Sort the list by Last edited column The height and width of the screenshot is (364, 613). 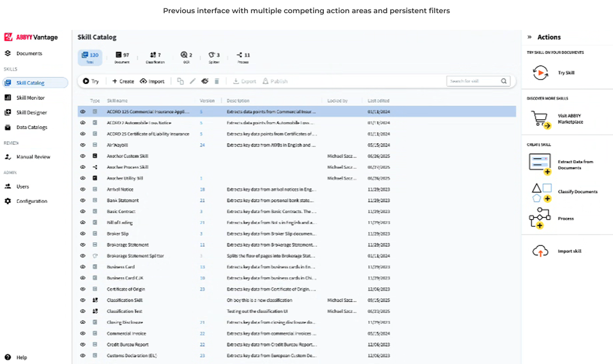pyautogui.click(x=378, y=101)
